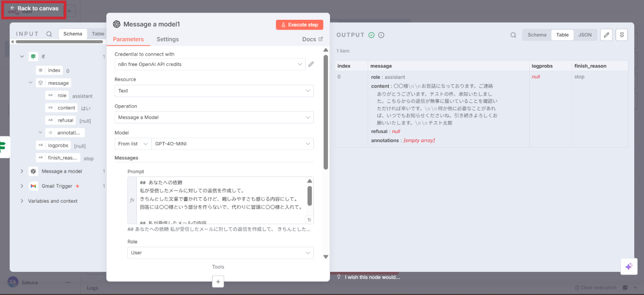Go back using Back to canvas
Image resolution: width=644 pixels, height=295 pixels.
point(34,9)
